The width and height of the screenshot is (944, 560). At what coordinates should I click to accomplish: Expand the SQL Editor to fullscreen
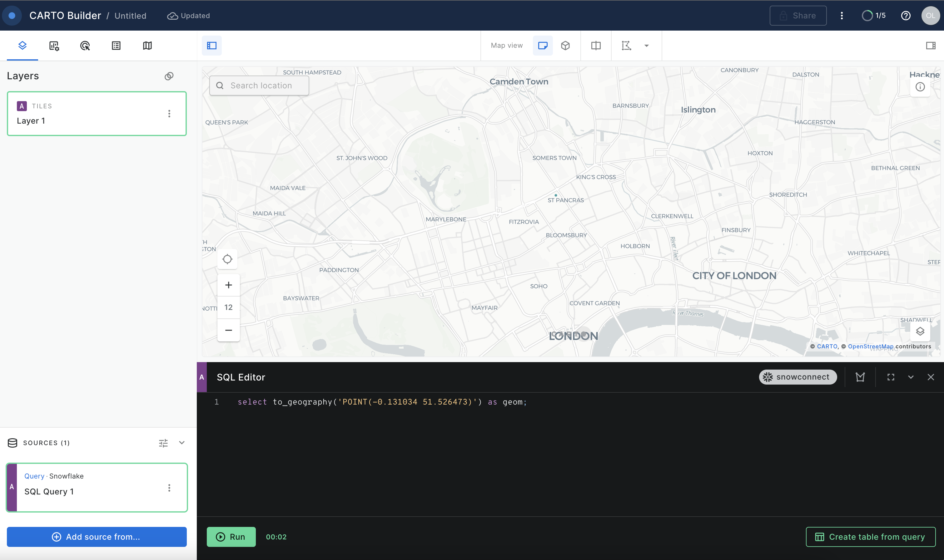890,377
